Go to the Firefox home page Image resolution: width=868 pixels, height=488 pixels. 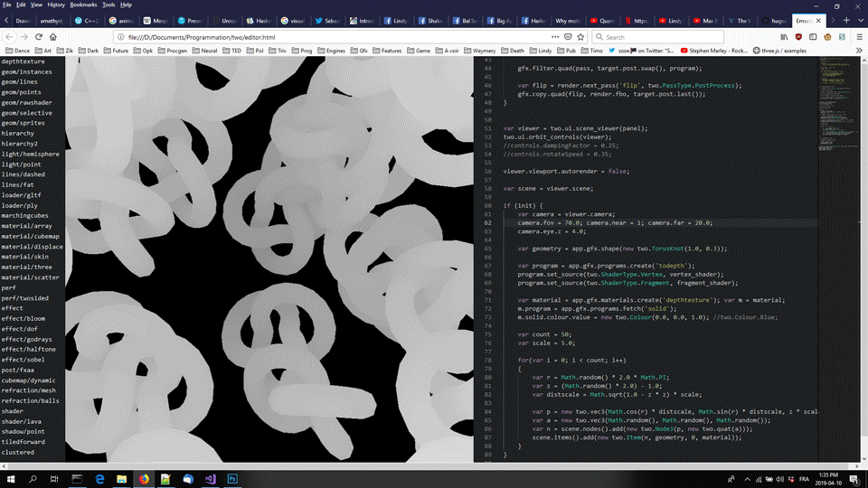53,37
